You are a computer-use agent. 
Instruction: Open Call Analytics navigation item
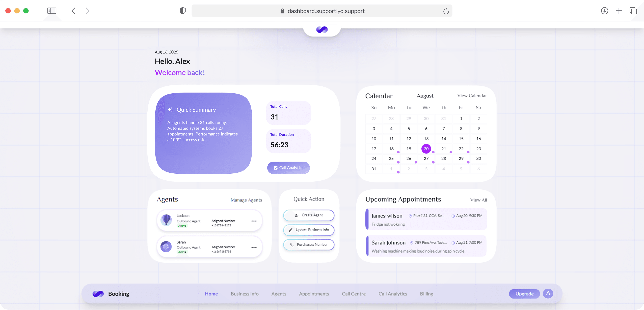(392, 294)
